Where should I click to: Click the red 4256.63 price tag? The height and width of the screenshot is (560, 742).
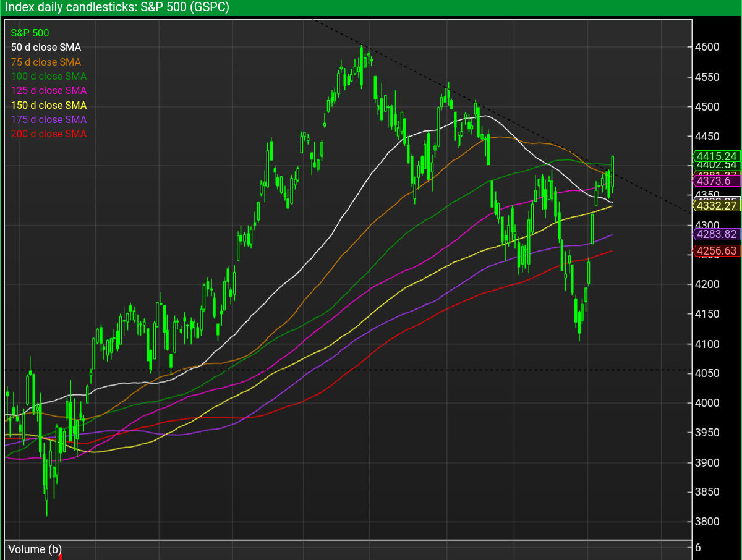[x=716, y=250]
